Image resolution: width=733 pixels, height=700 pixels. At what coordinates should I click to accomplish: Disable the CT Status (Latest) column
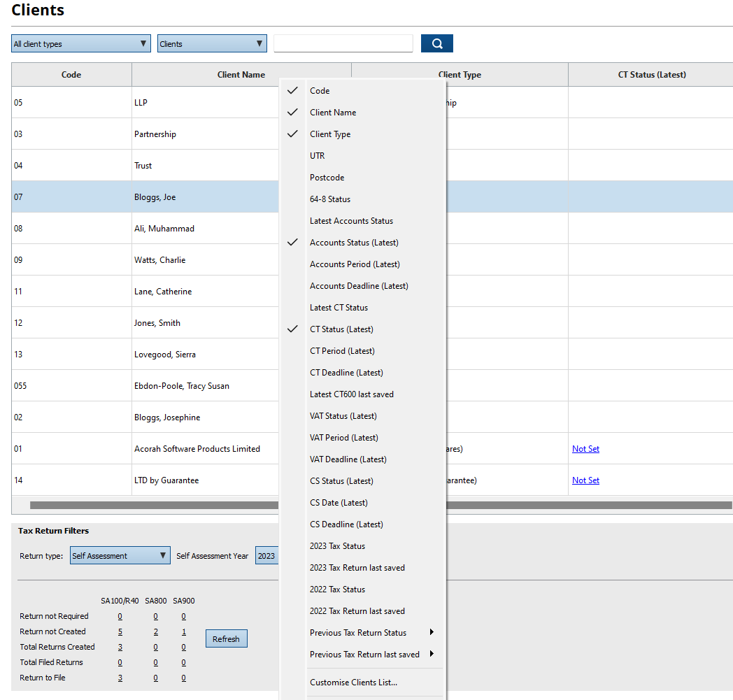[x=341, y=329]
